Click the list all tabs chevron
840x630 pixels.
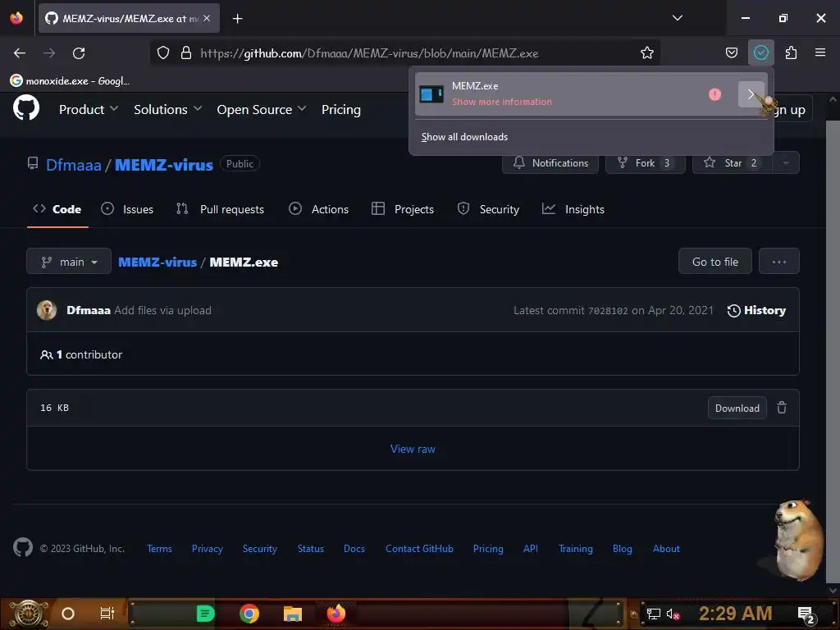point(677,18)
